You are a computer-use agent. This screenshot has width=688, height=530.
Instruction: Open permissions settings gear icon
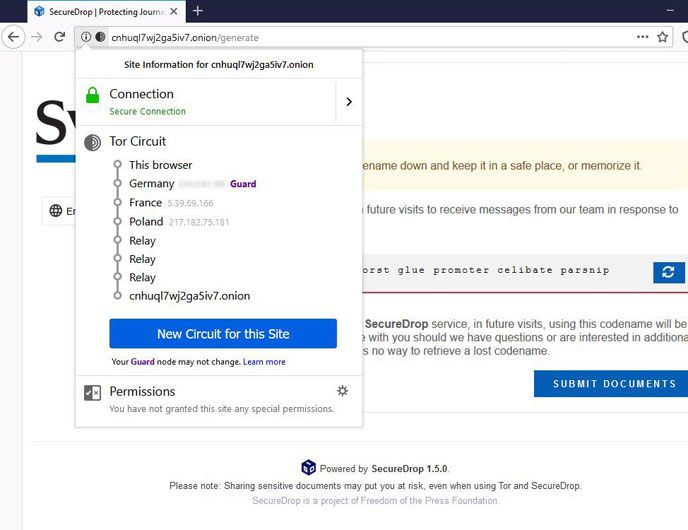click(x=343, y=391)
